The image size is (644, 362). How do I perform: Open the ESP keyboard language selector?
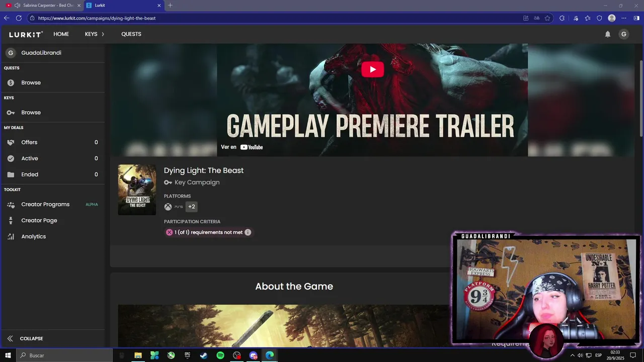[598, 355]
